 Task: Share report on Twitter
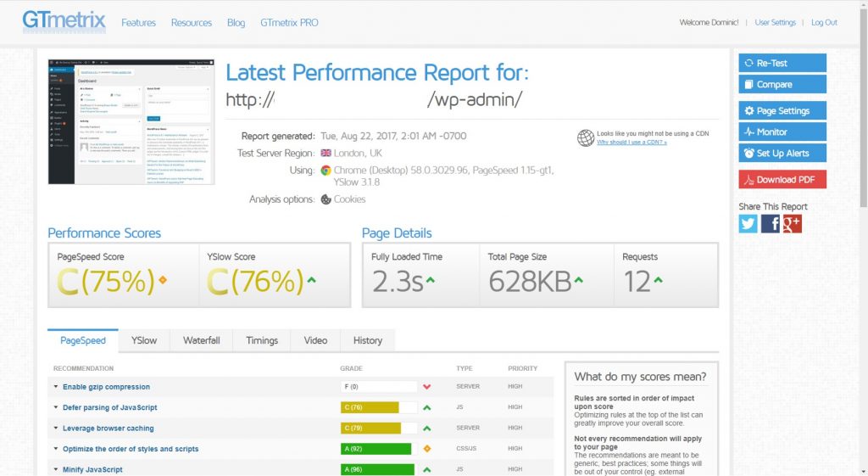tap(748, 224)
